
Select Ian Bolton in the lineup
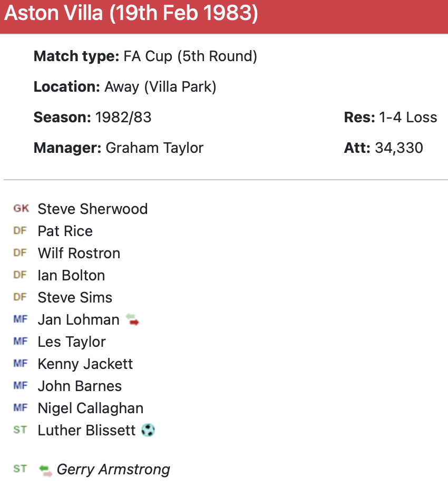tap(71, 276)
